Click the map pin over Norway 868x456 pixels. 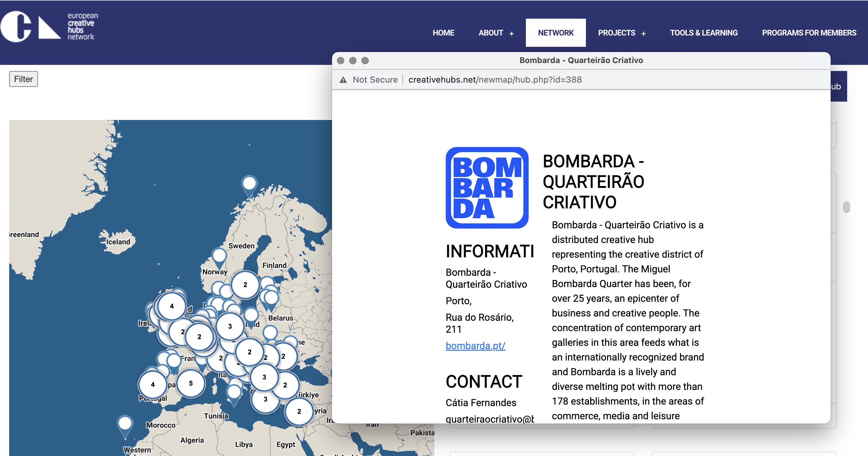tap(219, 256)
